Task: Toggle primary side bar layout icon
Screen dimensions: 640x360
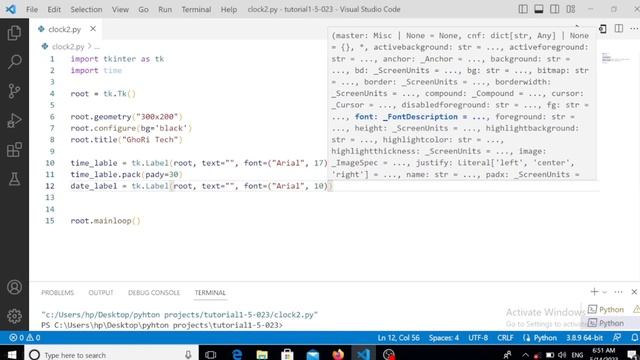Action: (523, 9)
